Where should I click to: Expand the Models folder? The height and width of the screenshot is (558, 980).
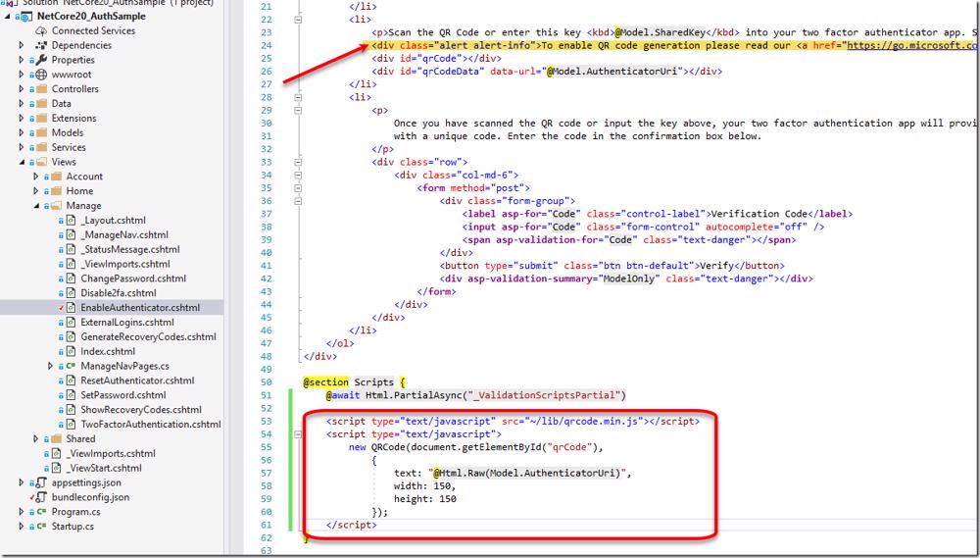22,132
